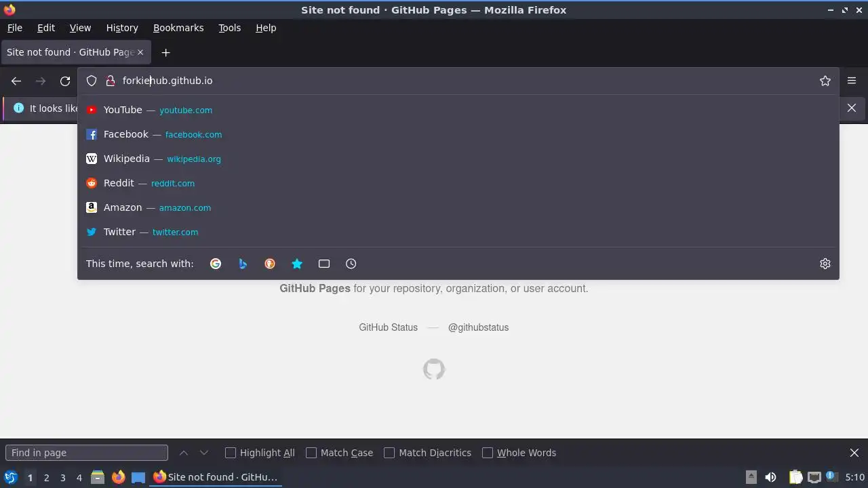Select the Facebook suggestion
Viewport: 868px width, 488px height.
(x=458, y=134)
